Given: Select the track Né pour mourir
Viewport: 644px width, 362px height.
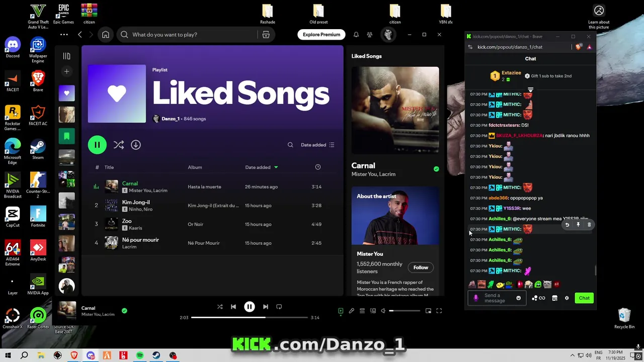Looking at the screenshot, I should pyautogui.click(x=140, y=240).
